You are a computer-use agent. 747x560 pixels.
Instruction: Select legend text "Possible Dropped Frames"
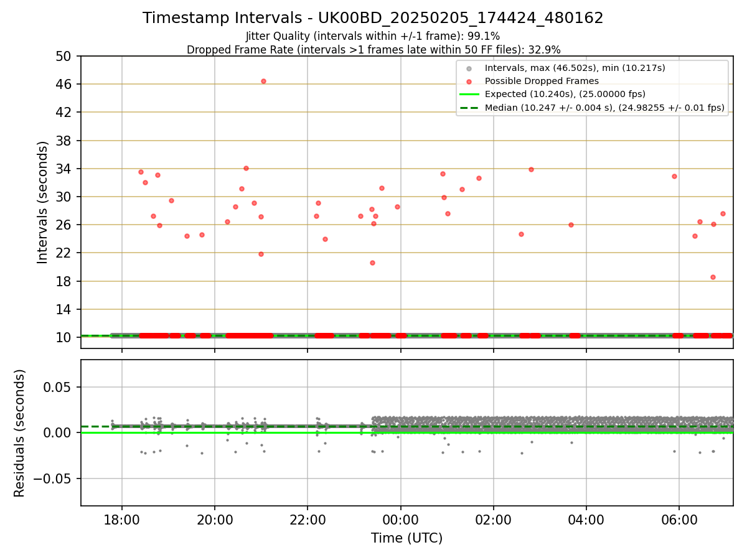[x=542, y=81]
